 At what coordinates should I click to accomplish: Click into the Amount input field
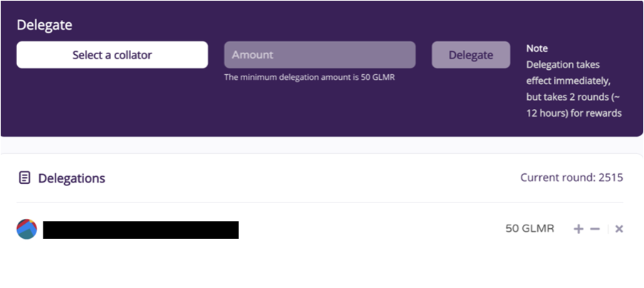[319, 55]
